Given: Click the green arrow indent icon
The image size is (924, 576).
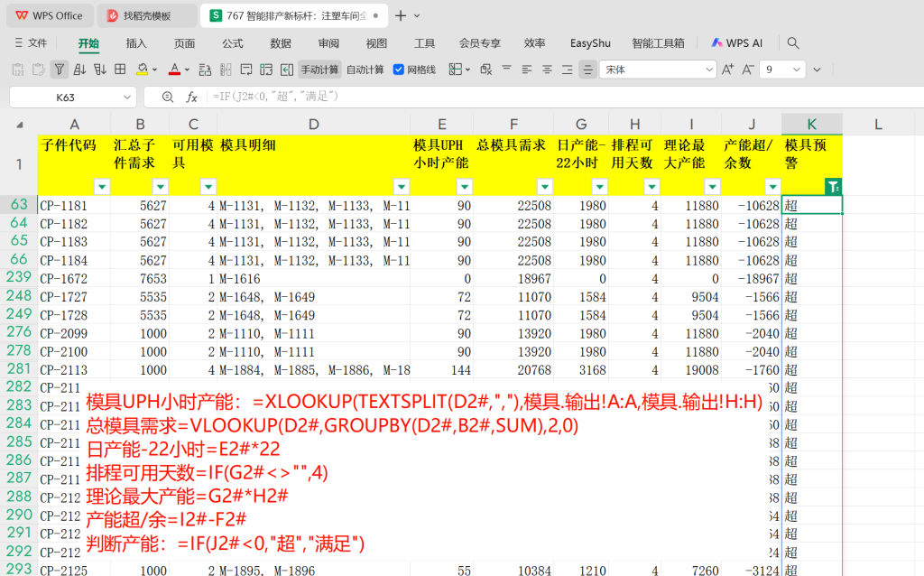Looking at the screenshot, I should [x=287, y=70].
